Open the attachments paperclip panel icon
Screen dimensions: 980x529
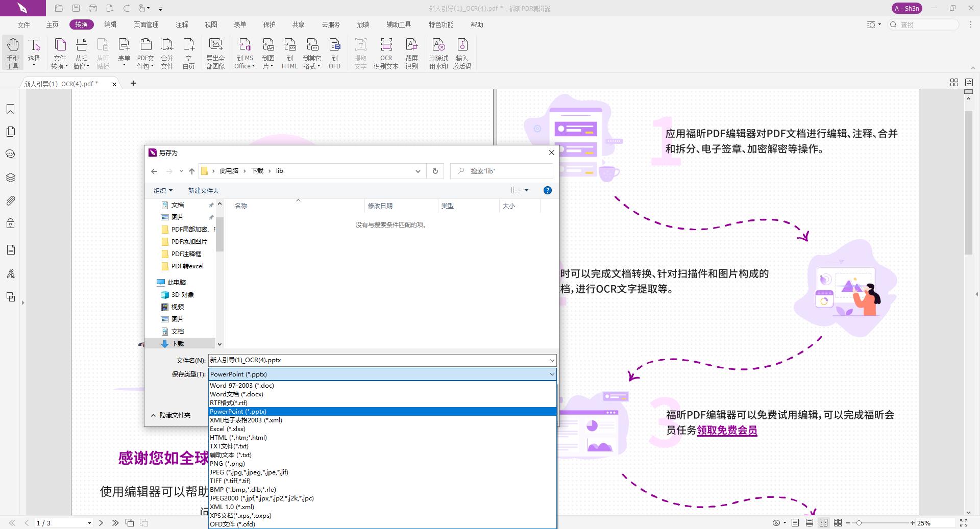point(11,200)
